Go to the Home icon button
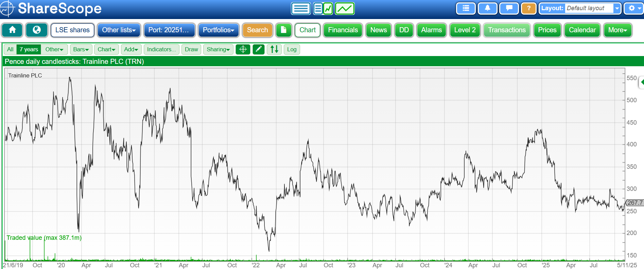 tap(12, 30)
